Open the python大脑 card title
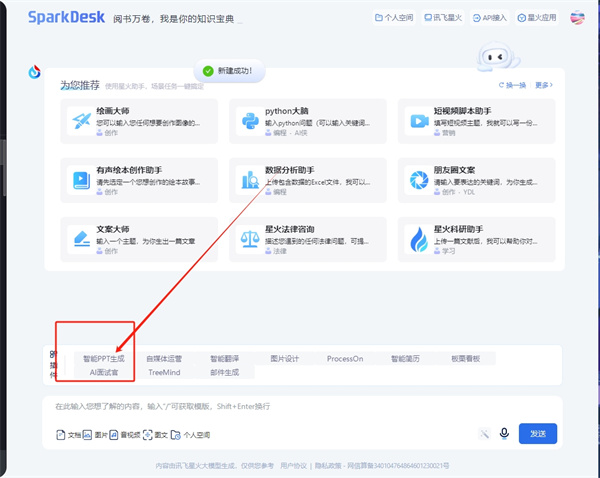Viewport: 600px width, 478px height. pyautogui.click(x=287, y=111)
